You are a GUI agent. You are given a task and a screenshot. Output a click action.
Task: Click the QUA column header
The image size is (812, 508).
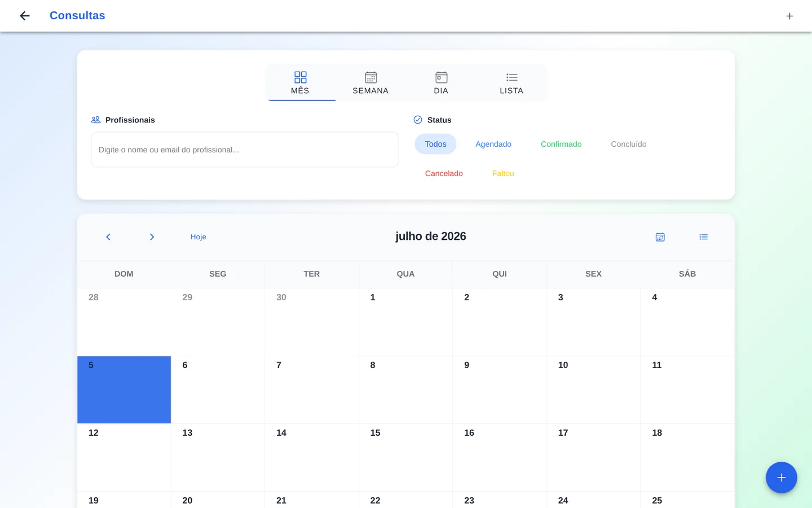point(405,274)
